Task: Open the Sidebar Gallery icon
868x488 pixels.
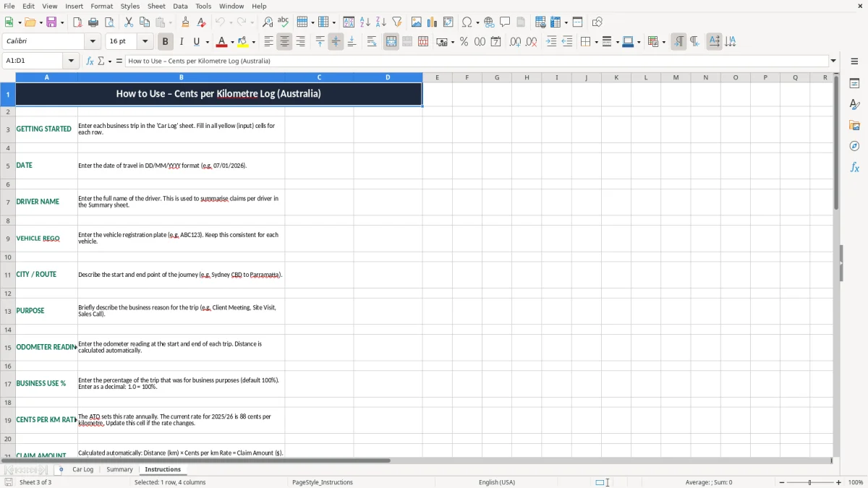Action: 854,126
